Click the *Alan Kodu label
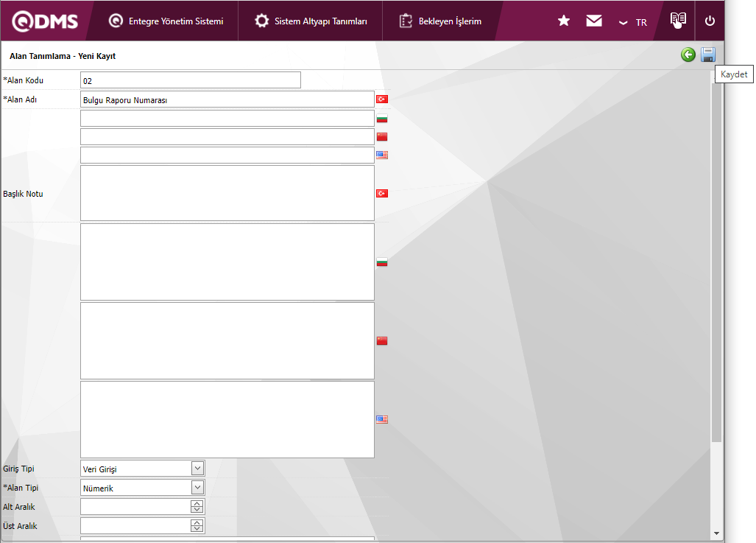Viewport: 756px width, 543px height. tap(23, 80)
